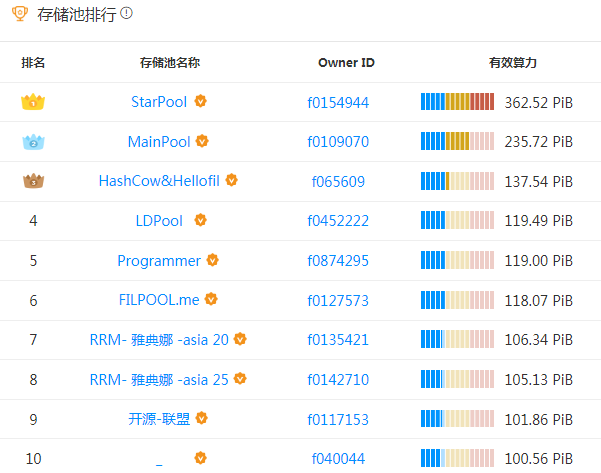Open the underscore-named pool link in rank 10
Viewport: 601px width, 473px height.
[x=159, y=463]
